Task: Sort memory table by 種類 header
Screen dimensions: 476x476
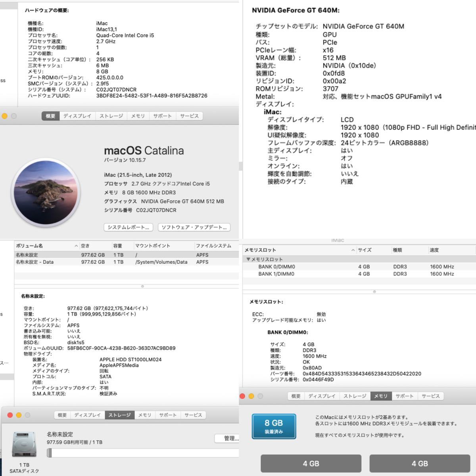Action: tap(409, 250)
